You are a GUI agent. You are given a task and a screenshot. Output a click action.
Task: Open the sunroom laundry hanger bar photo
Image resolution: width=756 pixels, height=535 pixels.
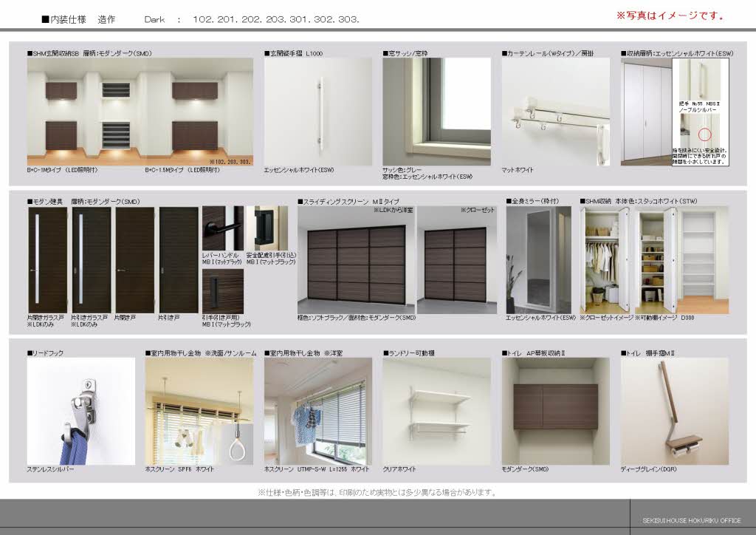(200, 411)
